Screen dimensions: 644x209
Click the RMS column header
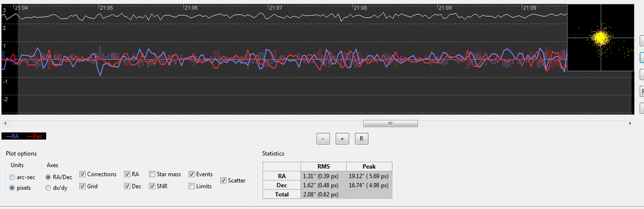[x=323, y=167]
